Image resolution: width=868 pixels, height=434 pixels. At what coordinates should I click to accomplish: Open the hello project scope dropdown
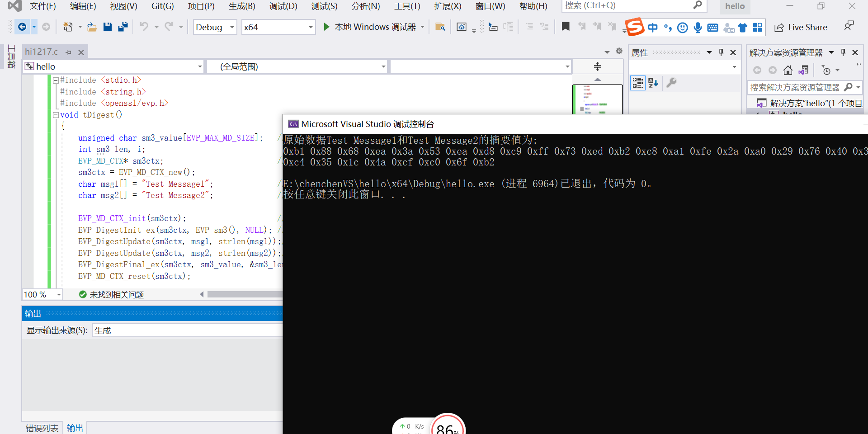coord(113,66)
